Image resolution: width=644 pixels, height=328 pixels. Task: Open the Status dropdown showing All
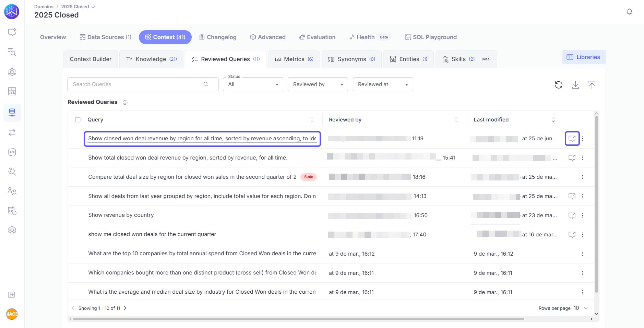tap(253, 84)
